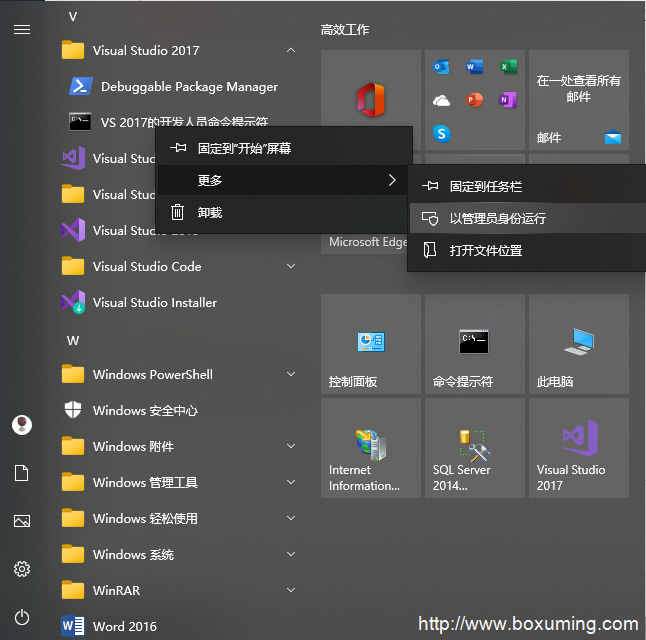Jump to letter W section header

73,340
